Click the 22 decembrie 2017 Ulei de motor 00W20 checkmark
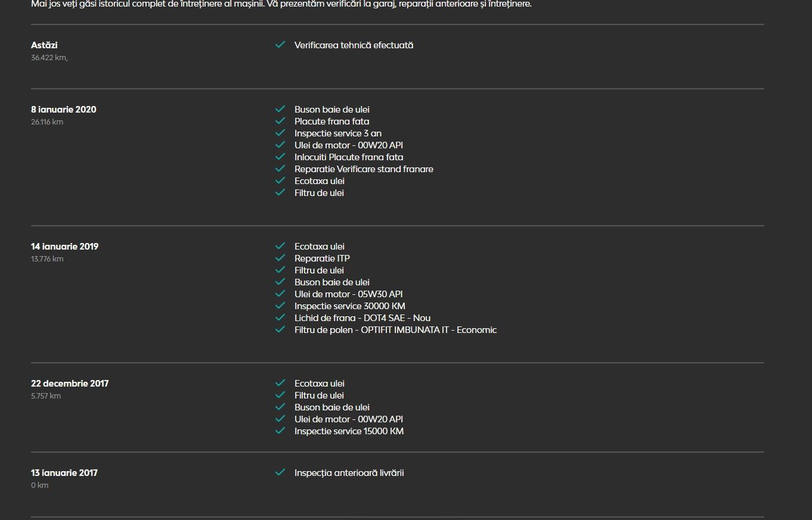 [x=280, y=419]
